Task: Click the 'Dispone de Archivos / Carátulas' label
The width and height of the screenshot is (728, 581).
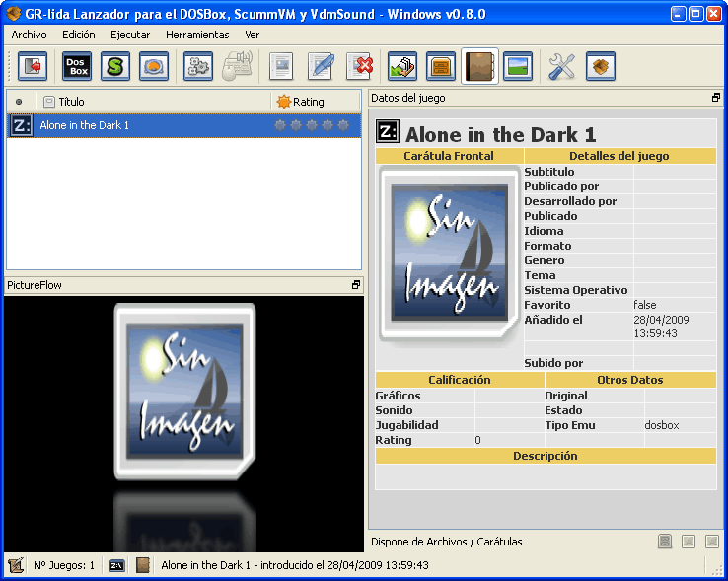Action: [x=447, y=542]
